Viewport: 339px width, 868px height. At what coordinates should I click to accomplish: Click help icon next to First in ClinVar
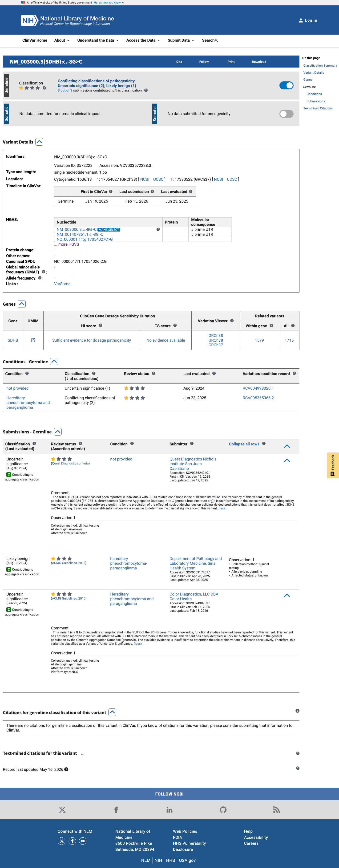click(x=111, y=191)
